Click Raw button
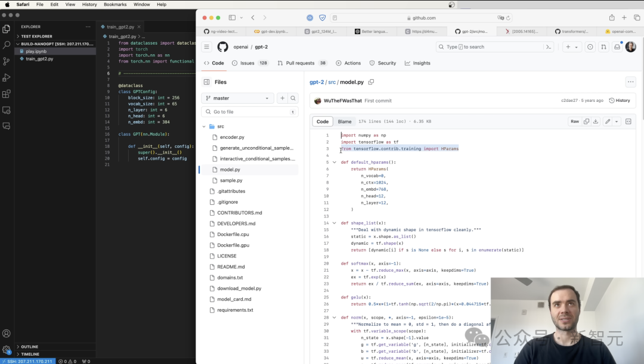The image size is (644, 364). click(x=575, y=122)
